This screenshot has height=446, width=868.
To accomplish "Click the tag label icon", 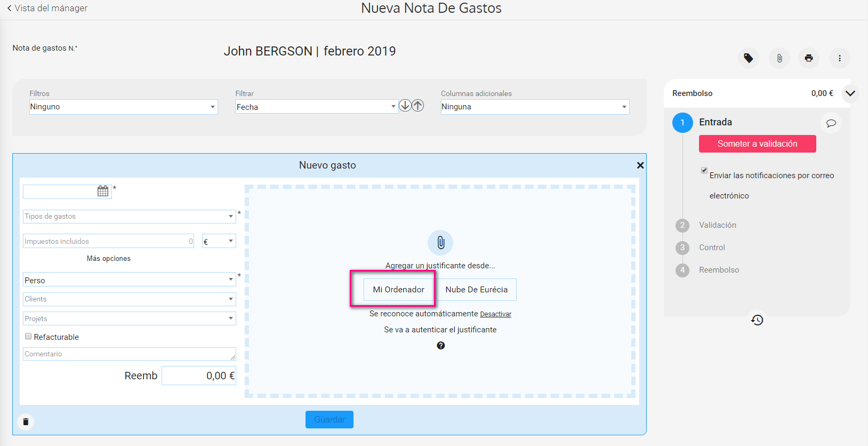I will [749, 58].
